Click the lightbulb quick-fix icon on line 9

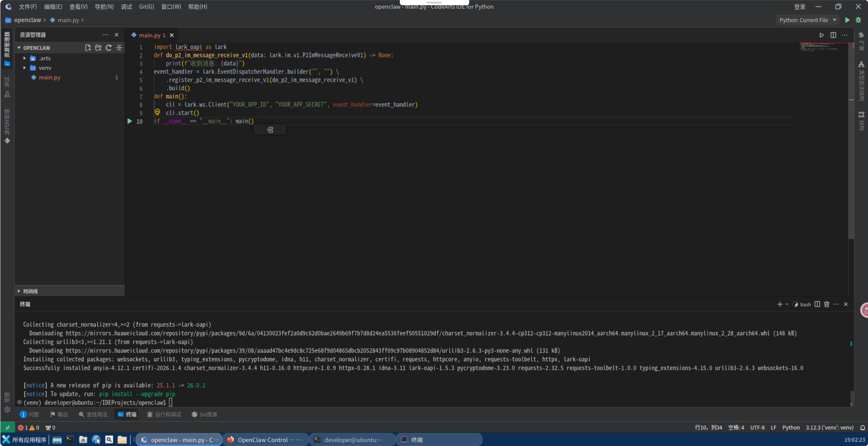(x=157, y=112)
